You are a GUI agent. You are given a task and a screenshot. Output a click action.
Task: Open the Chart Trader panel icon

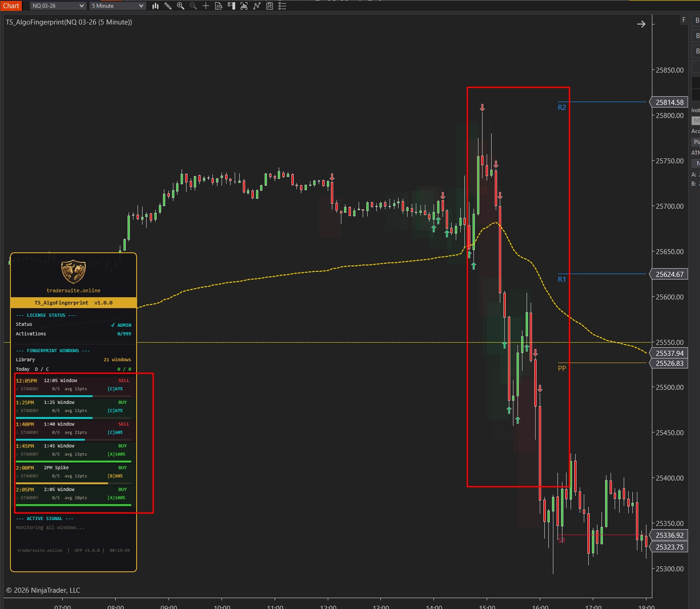click(232, 6)
